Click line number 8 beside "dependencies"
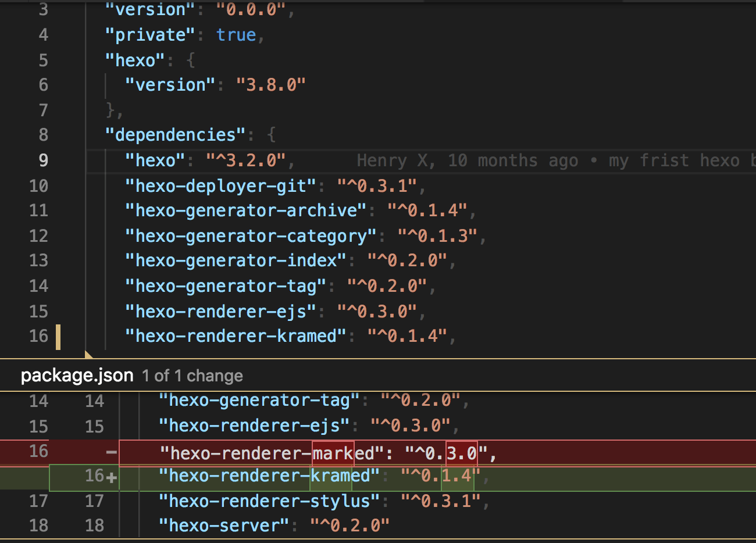The image size is (756, 543). [43, 135]
